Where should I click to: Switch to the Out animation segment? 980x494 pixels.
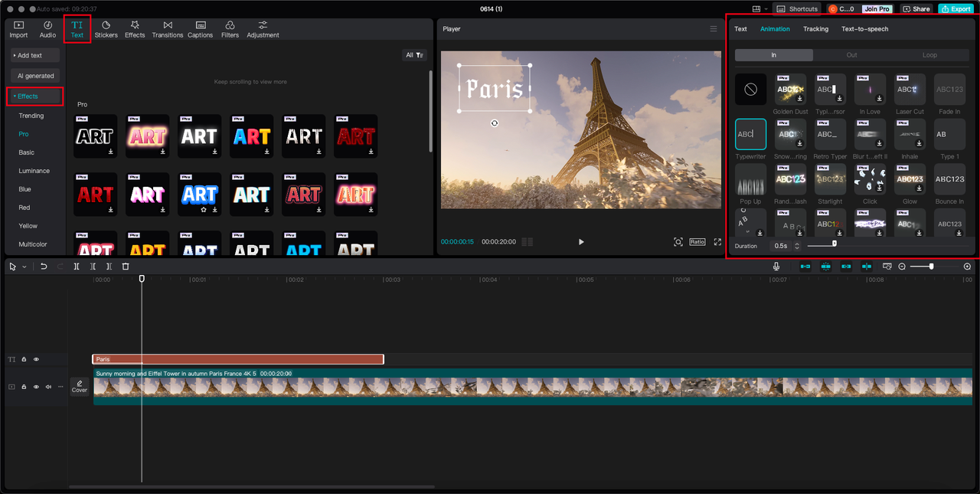(x=851, y=55)
